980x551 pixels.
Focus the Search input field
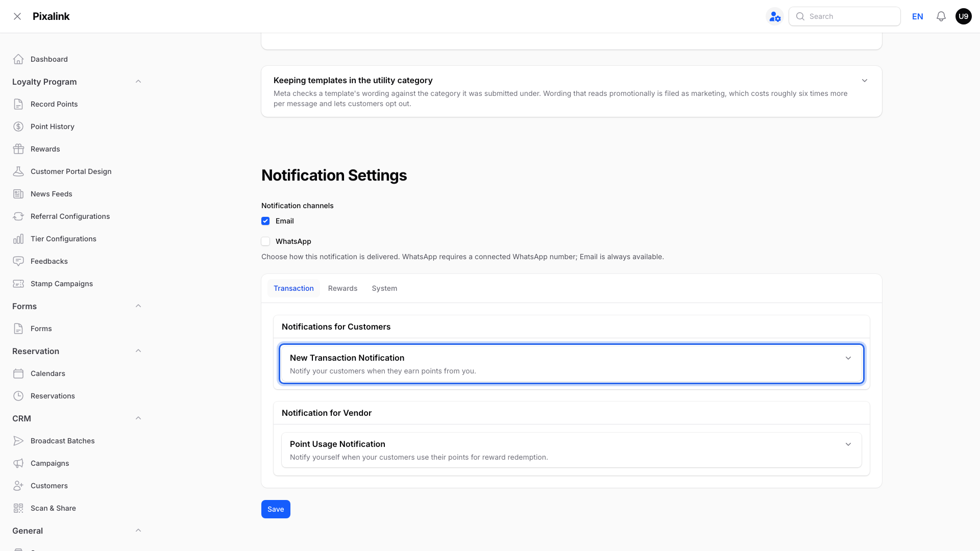pos(845,16)
